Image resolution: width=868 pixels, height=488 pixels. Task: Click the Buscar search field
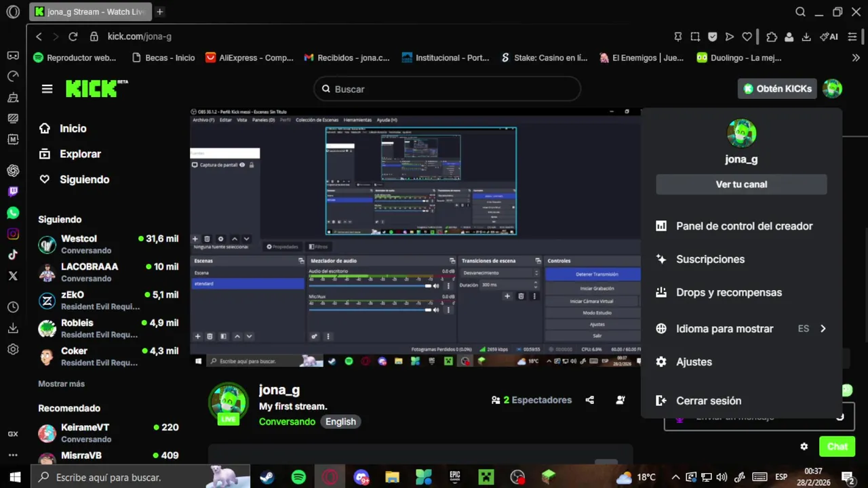click(448, 89)
